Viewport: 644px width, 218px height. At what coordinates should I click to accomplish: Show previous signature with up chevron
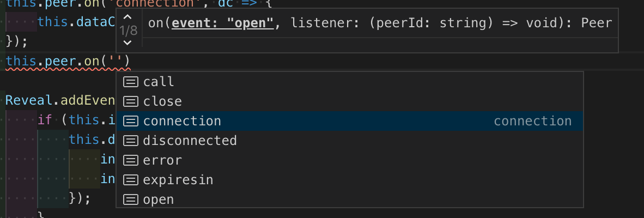[x=127, y=17]
